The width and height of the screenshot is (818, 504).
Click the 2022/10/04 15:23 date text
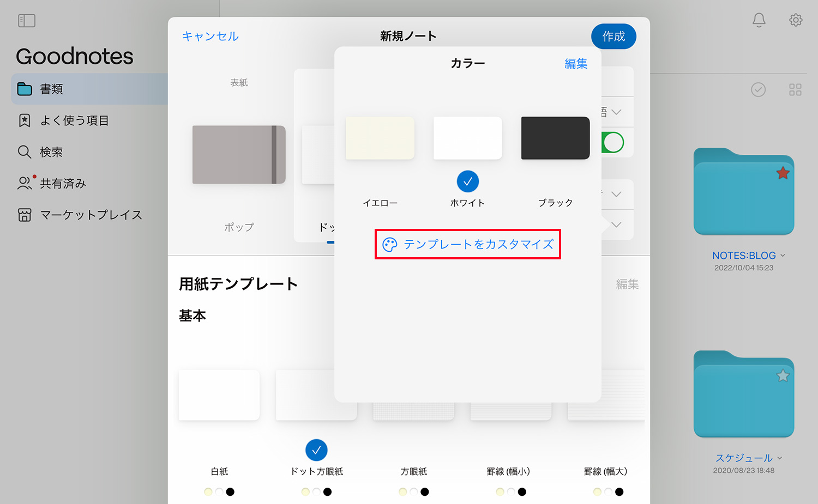[744, 268]
